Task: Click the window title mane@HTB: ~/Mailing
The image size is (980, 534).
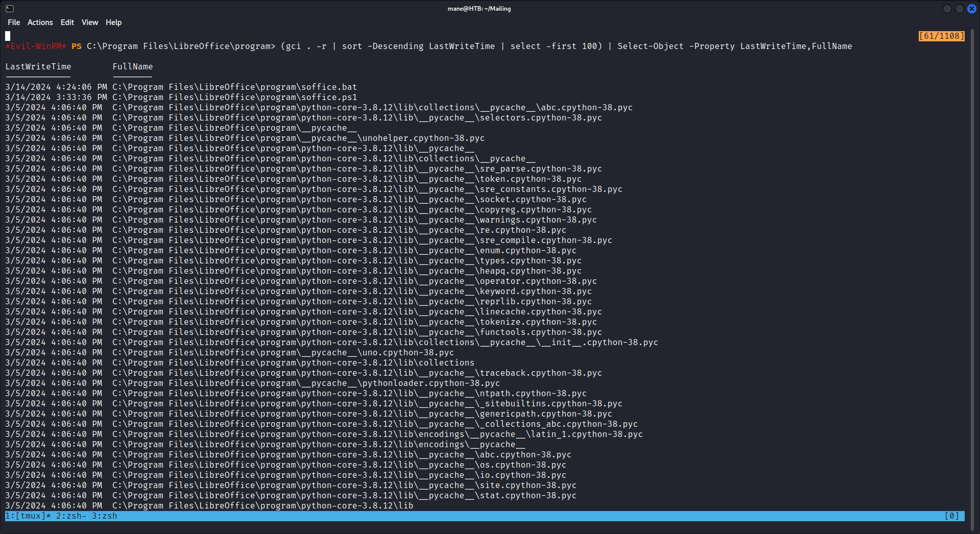Action: tap(479, 9)
